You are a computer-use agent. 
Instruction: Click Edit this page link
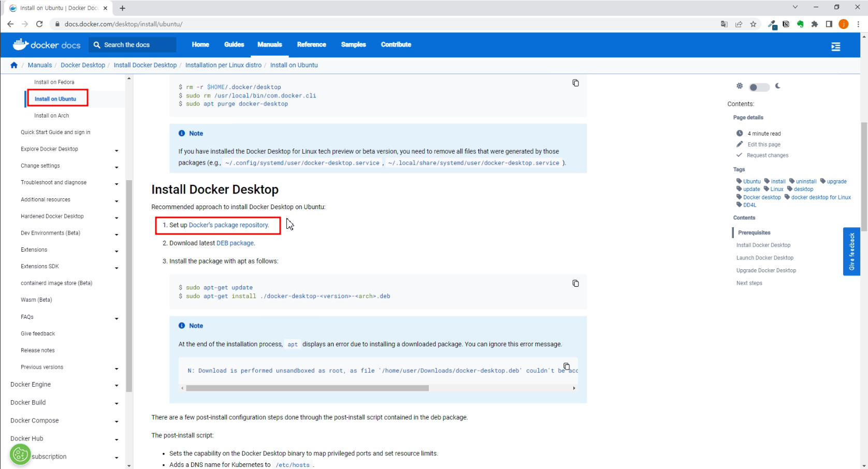(763, 144)
